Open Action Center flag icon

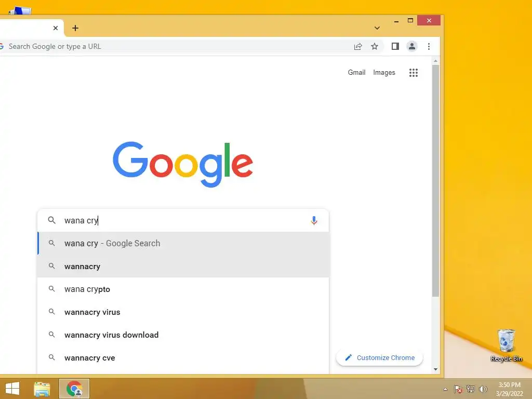click(x=458, y=389)
